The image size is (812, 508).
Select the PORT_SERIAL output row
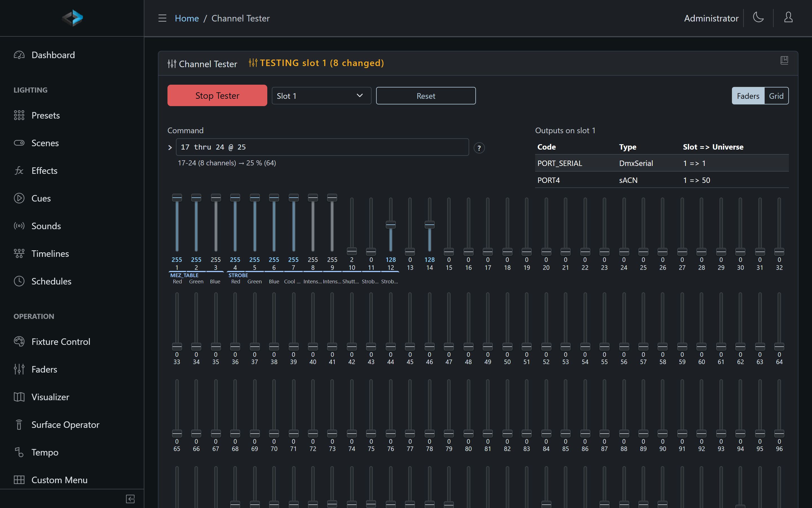coord(662,163)
